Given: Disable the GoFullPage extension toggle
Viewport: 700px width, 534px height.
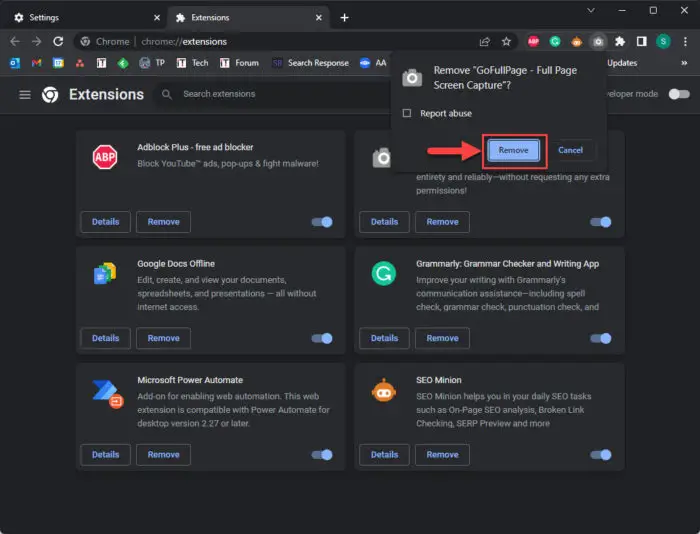Looking at the screenshot, I should (x=600, y=222).
